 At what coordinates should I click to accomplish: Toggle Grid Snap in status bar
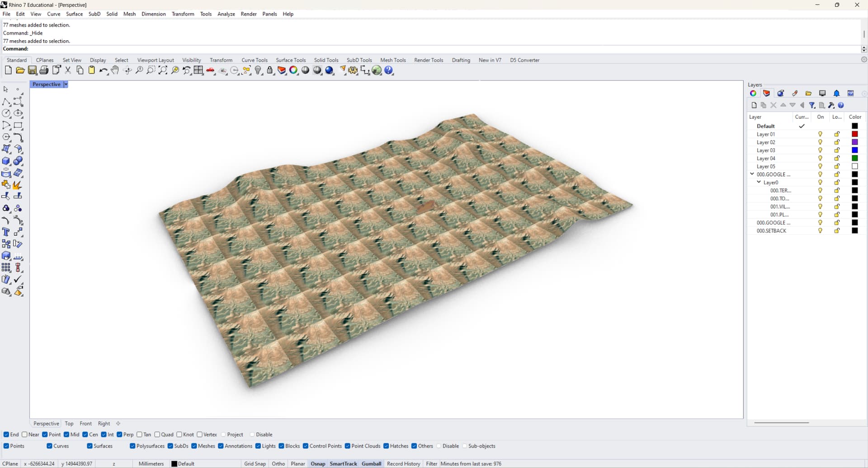[255, 464]
